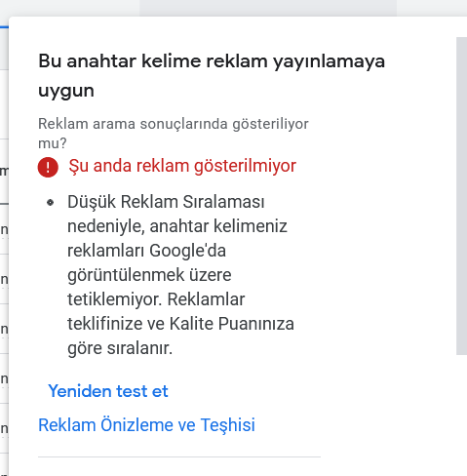Retest with the Yeniden test et link
The image size is (467, 476).
coord(108,391)
